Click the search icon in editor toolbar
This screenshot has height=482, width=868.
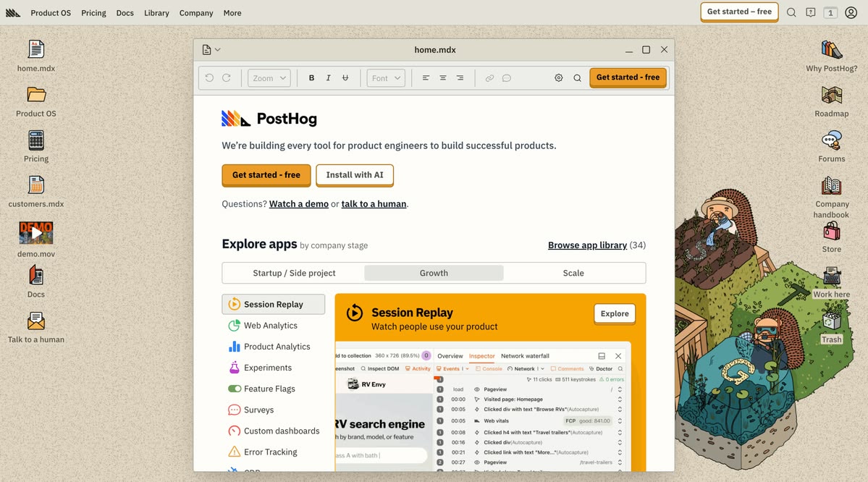pyautogui.click(x=578, y=78)
